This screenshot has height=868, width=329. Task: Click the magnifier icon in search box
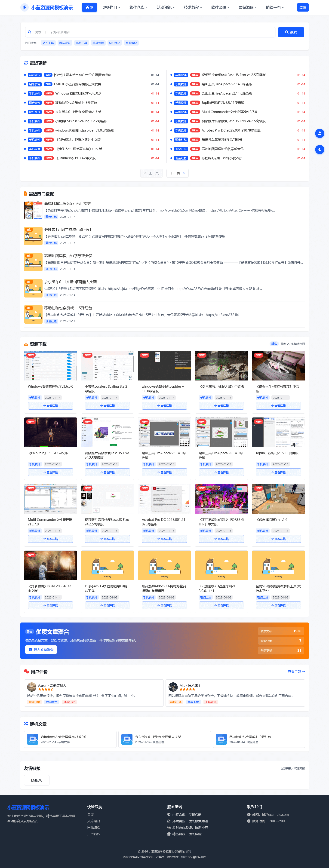click(x=30, y=32)
